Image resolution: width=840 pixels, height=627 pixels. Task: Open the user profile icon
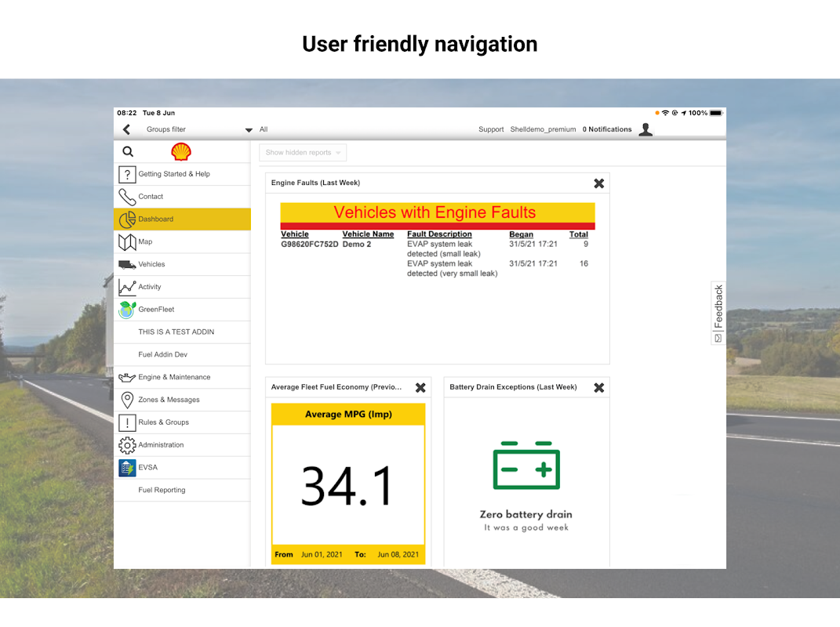(x=645, y=129)
